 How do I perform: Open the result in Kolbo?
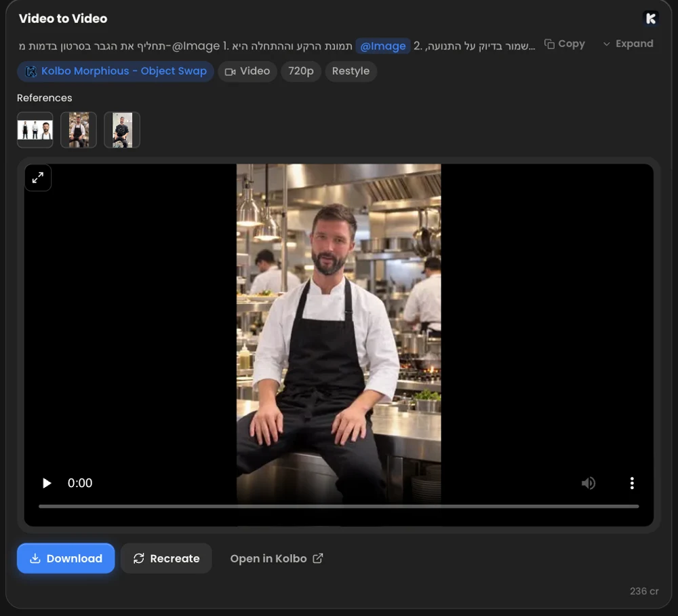point(277,558)
